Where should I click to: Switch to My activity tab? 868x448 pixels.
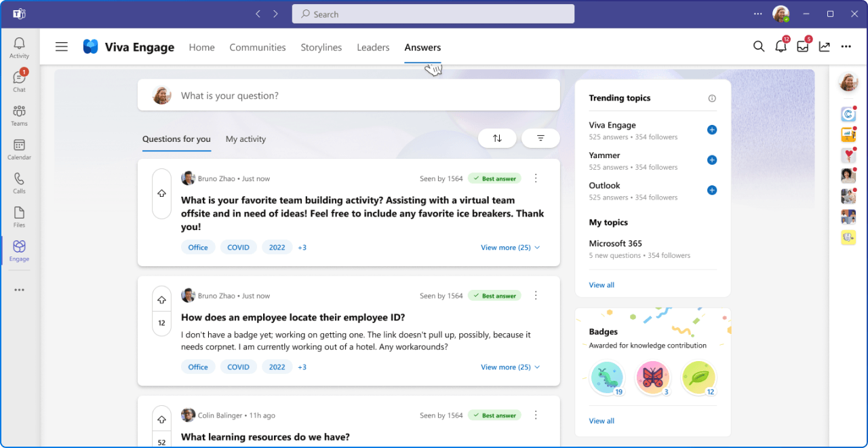tap(245, 139)
